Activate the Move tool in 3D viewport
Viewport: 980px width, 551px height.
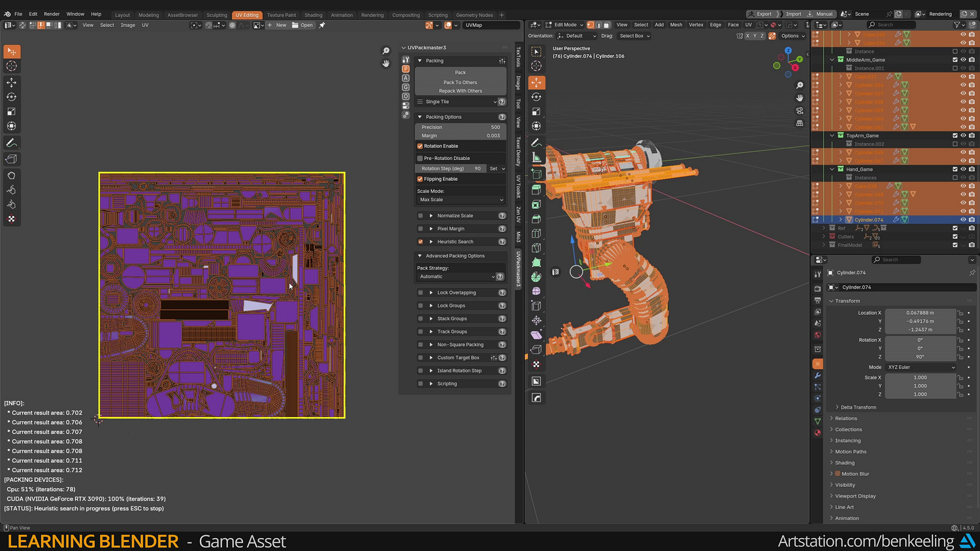[x=536, y=82]
